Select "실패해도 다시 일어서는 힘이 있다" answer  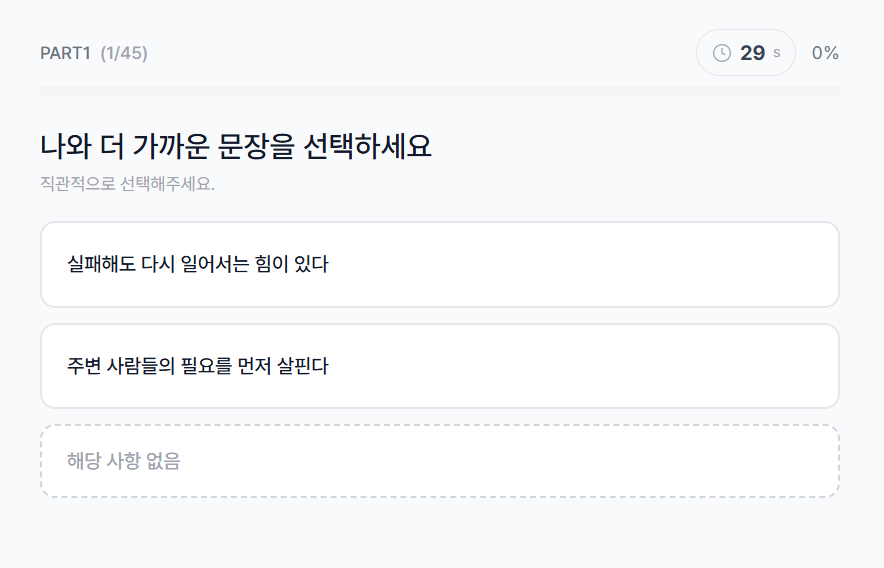439,265
